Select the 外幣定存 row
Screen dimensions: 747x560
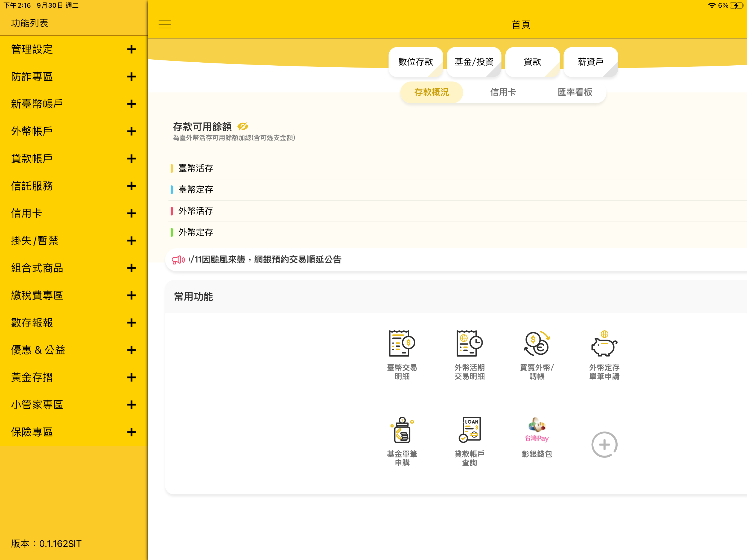[458, 232]
